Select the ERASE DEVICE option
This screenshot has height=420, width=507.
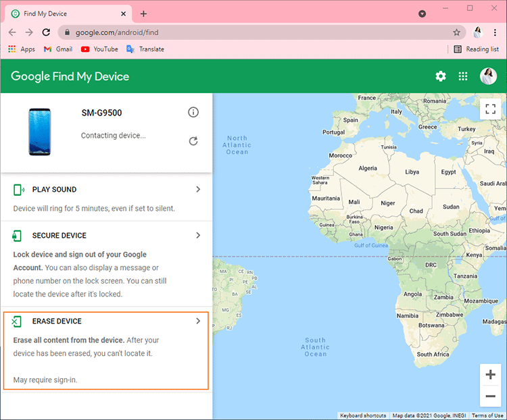(106, 350)
